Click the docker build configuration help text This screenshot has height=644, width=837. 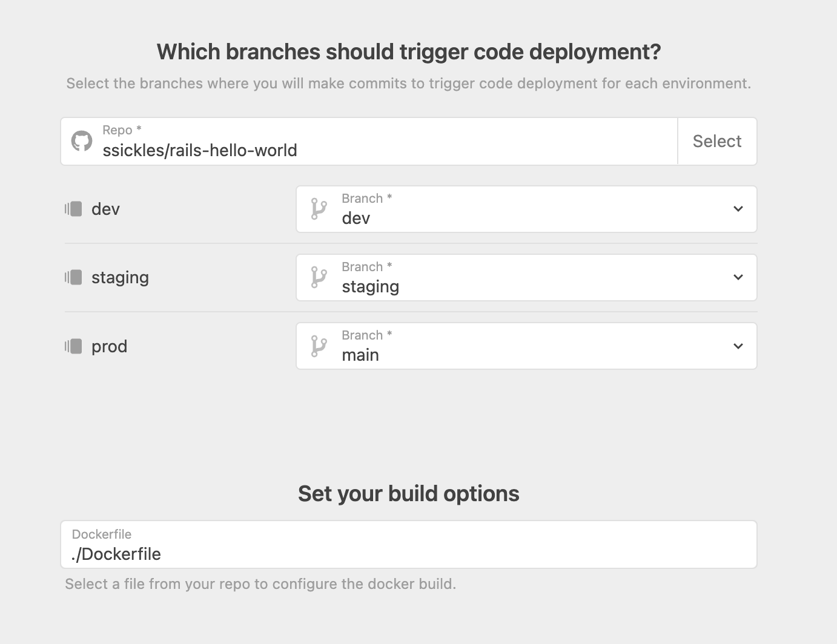pyautogui.click(x=260, y=583)
